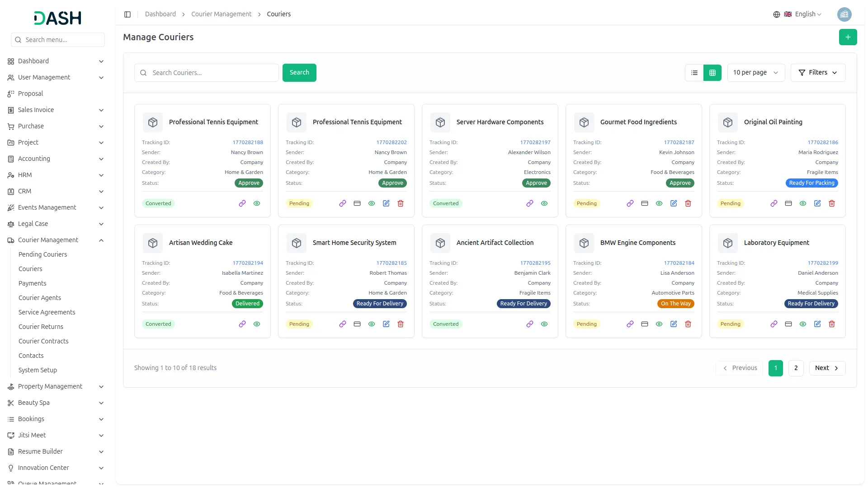Screen dimensions: 868x488
Task: Go to Pending Couriers menu item
Action: 42,254
